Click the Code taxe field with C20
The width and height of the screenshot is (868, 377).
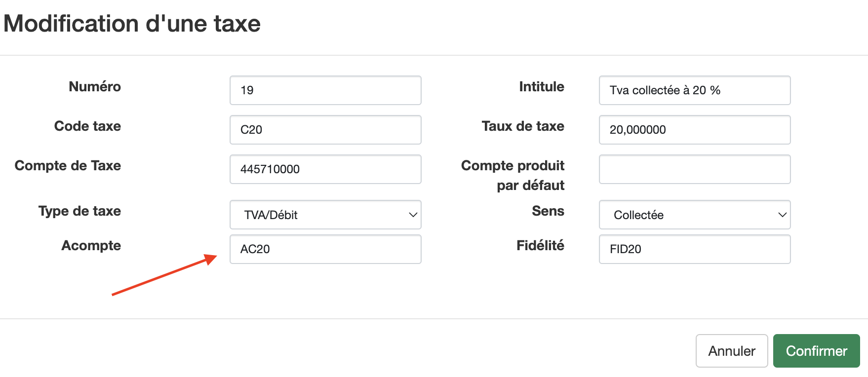point(325,130)
